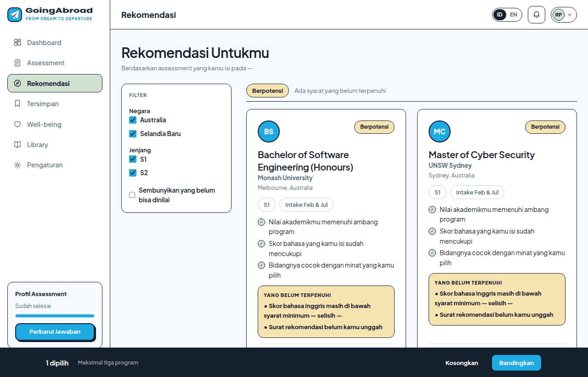Click Bandingkan to compare programs
The width and height of the screenshot is (588, 377).
click(x=516, y=363)
